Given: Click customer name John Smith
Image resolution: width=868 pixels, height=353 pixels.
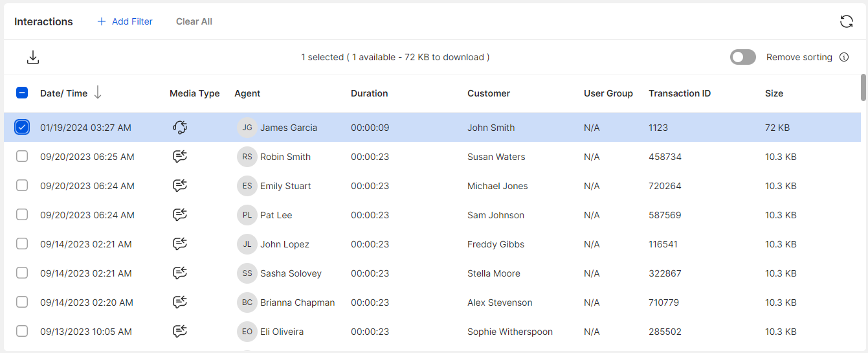Looking at the screenshot, I should pos(491,128).
